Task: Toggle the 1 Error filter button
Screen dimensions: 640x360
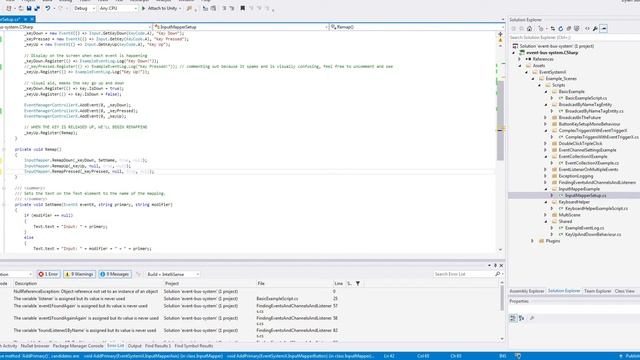Action: (x=49, y=274)
